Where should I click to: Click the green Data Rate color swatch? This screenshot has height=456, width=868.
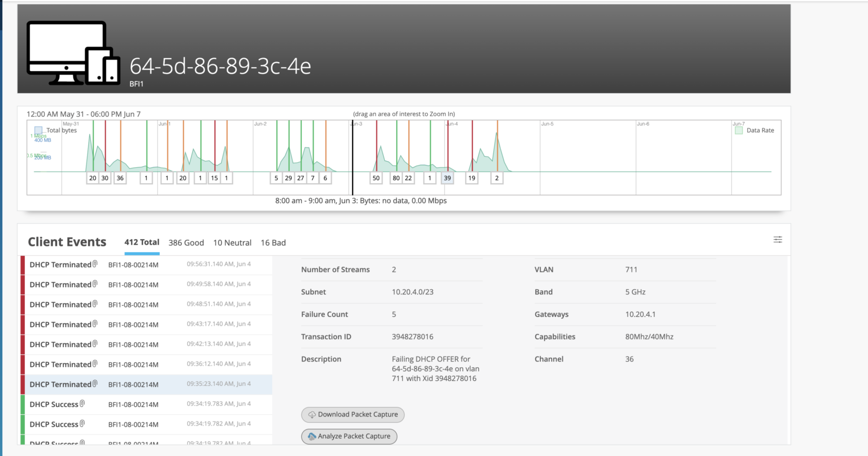tap(738, 130)
